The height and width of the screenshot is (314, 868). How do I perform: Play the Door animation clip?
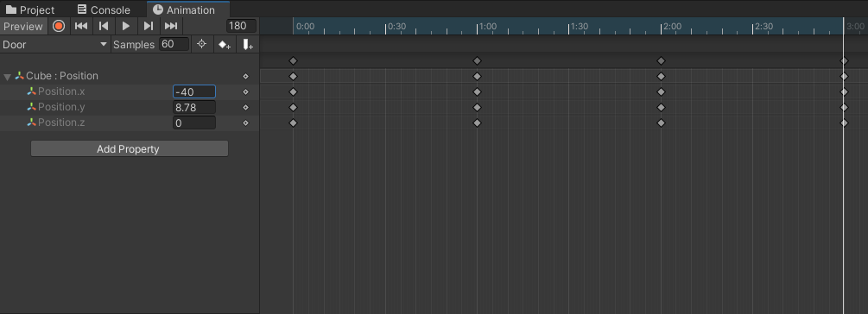(125, 26)
